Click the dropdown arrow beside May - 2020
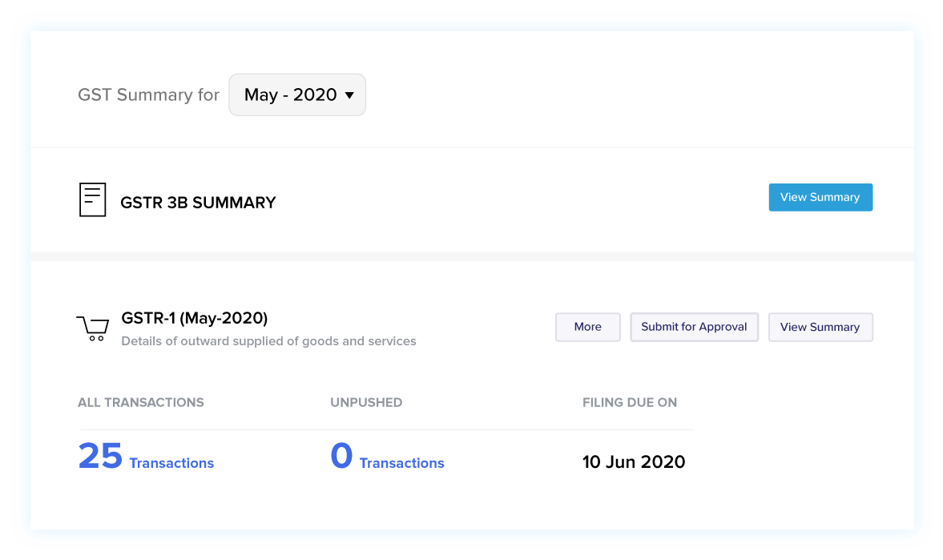This screenshot has width=943, height=560. [349, 95]
